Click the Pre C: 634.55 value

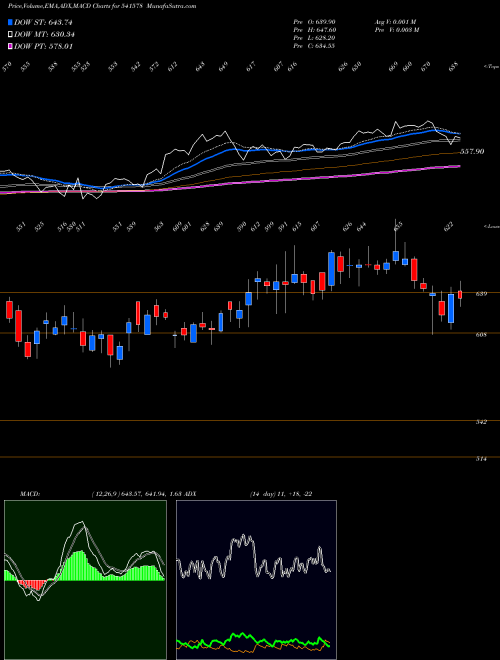314,46
